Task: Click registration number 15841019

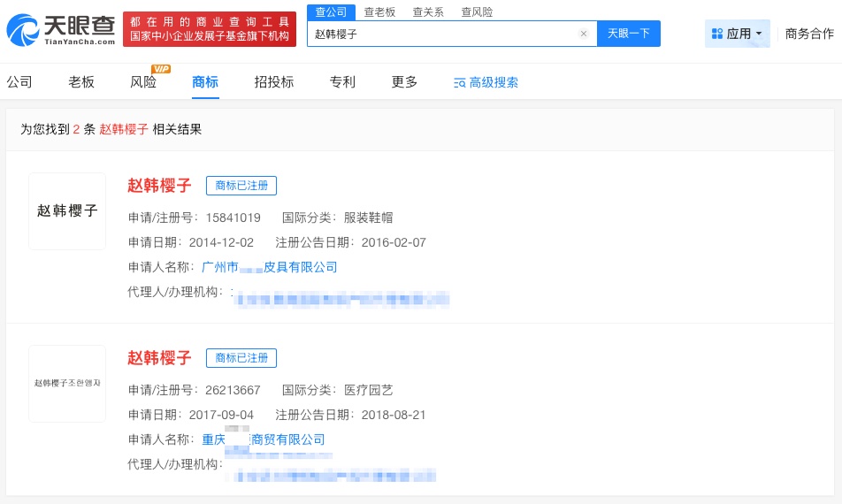Action: click(233, 218)
